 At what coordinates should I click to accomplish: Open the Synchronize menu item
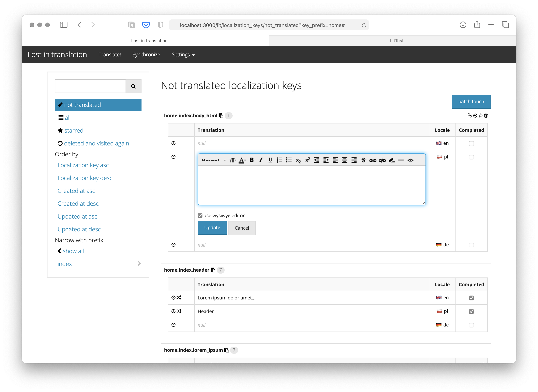(x=146, y=55)
